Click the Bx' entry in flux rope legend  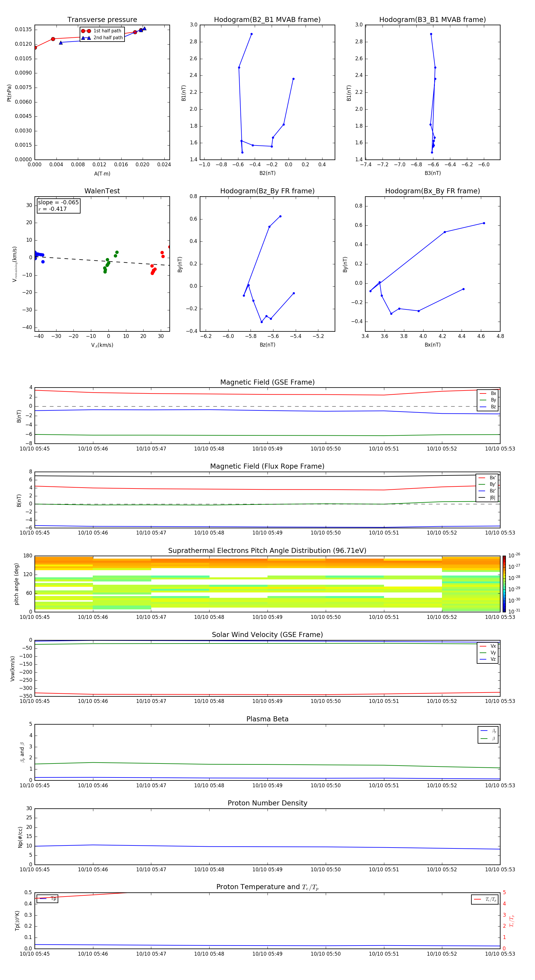487,478
